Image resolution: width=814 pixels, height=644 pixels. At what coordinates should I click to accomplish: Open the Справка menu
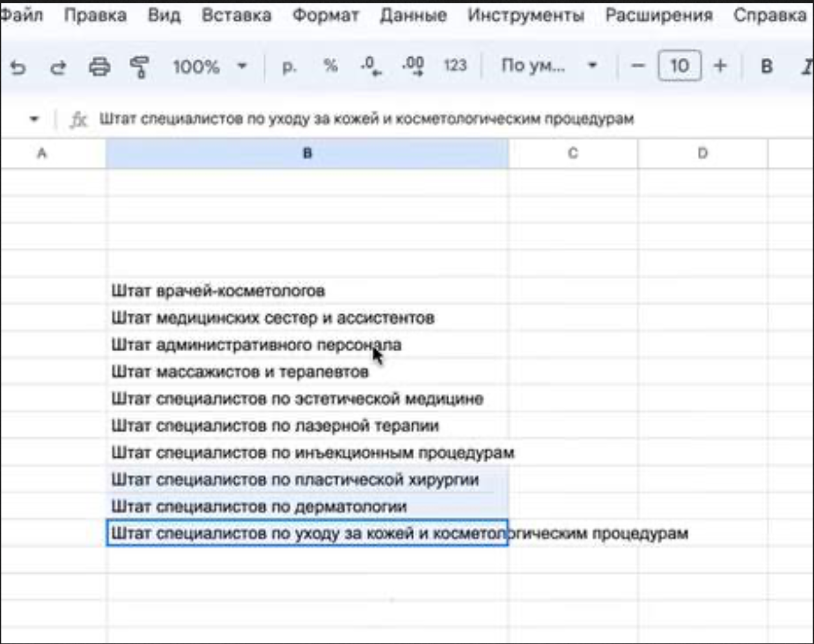pyautogui.click(x=770, y=16)
